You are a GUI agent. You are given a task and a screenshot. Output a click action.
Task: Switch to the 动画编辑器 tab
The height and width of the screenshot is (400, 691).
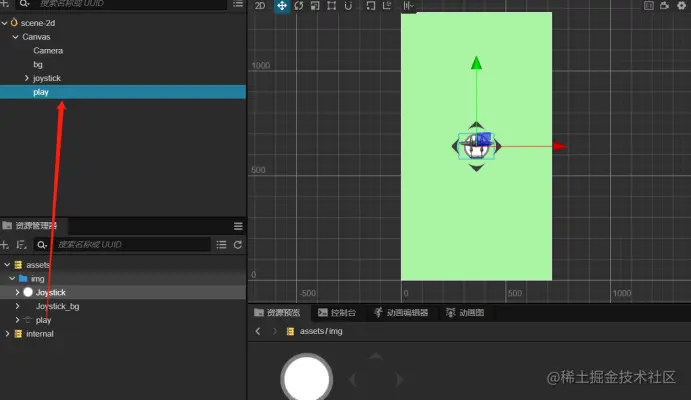point(401,313)
